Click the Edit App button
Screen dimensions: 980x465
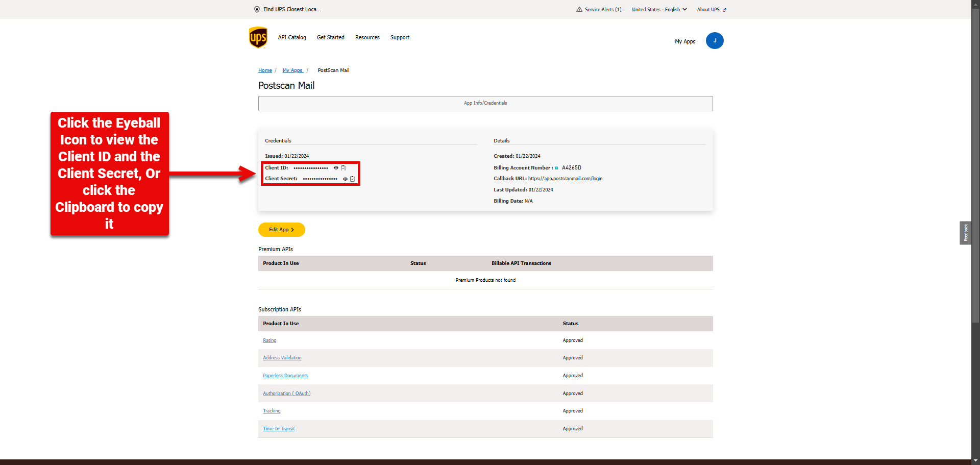click(x=282, y=230)
